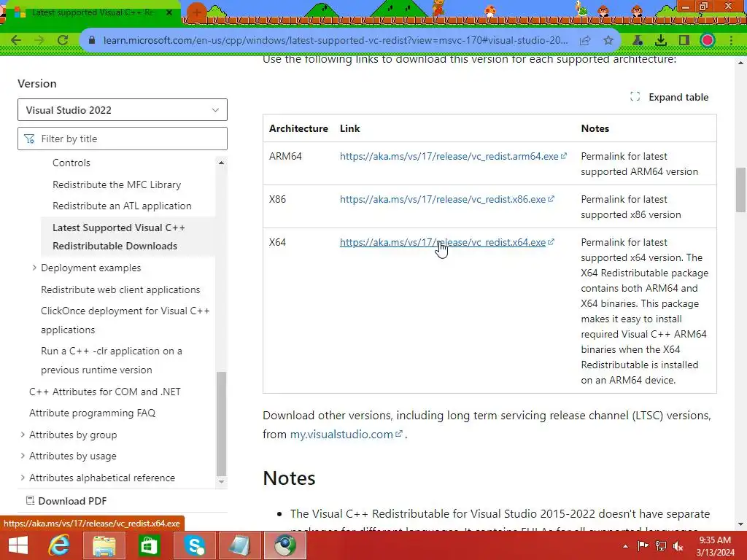Open Windows Store from taskbar

pyautogui.click(x=149, y=545)
